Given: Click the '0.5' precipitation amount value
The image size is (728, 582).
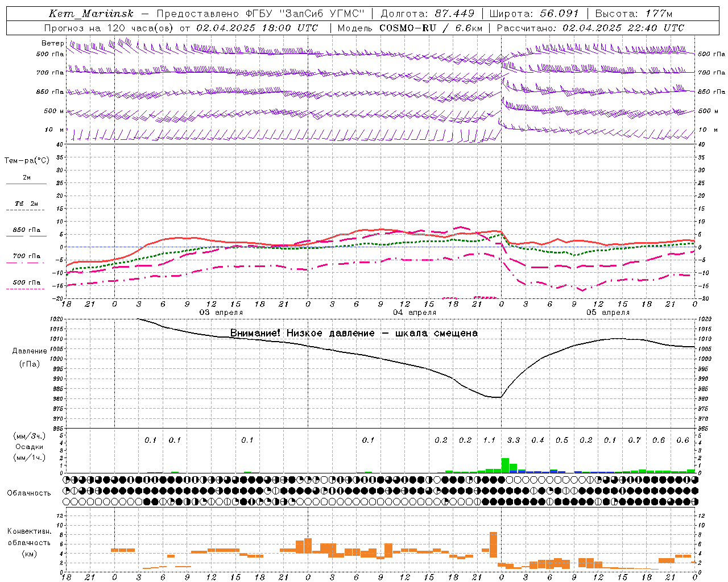Looking at the screenshot, I should pos(562,440).
